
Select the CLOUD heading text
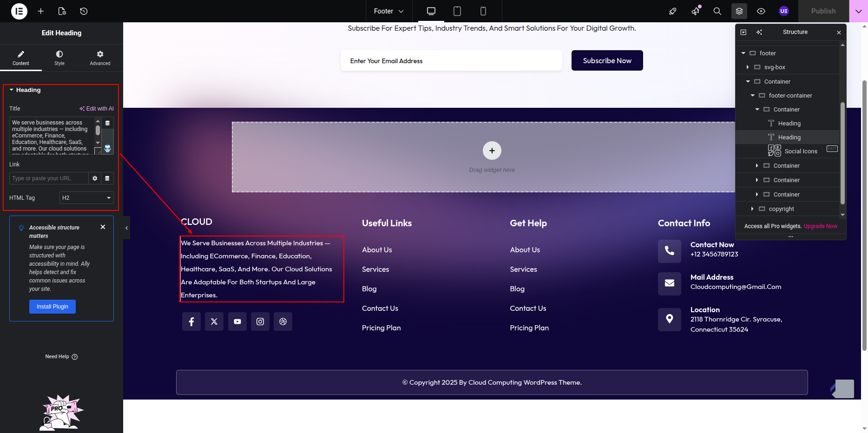click(197, 222)
